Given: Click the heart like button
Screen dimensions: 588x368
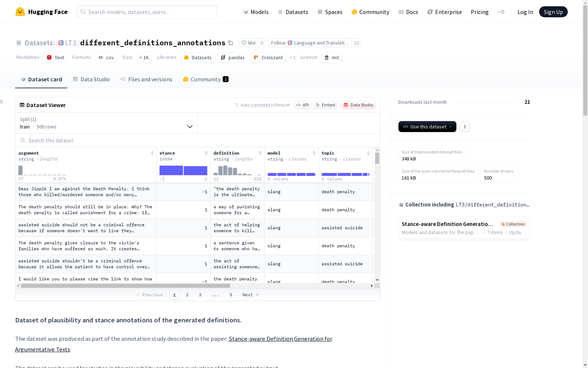Looking at the screenshot, I should (x=248, y=43).
